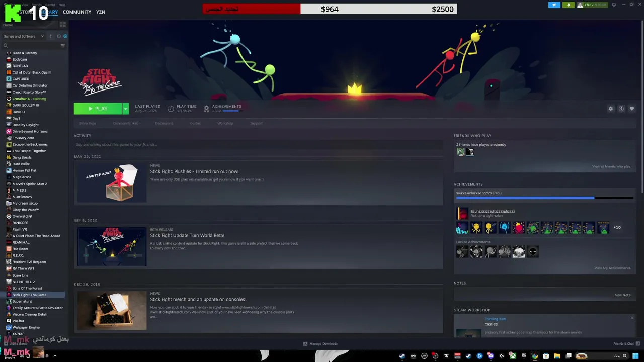The width and height of the screenshot is (644, 362).
Task: Open the Community Hub tab
Action: pos(126,123)
